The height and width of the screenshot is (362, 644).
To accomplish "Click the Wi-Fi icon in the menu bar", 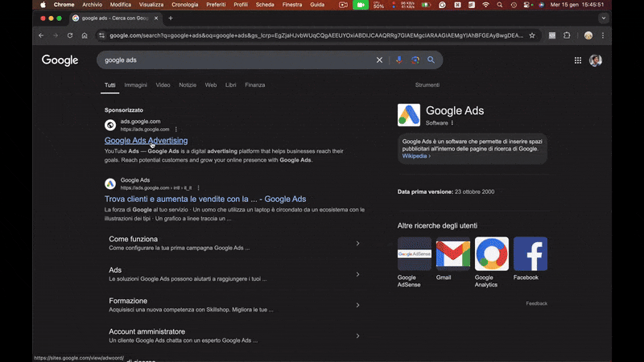I will 485,5.
